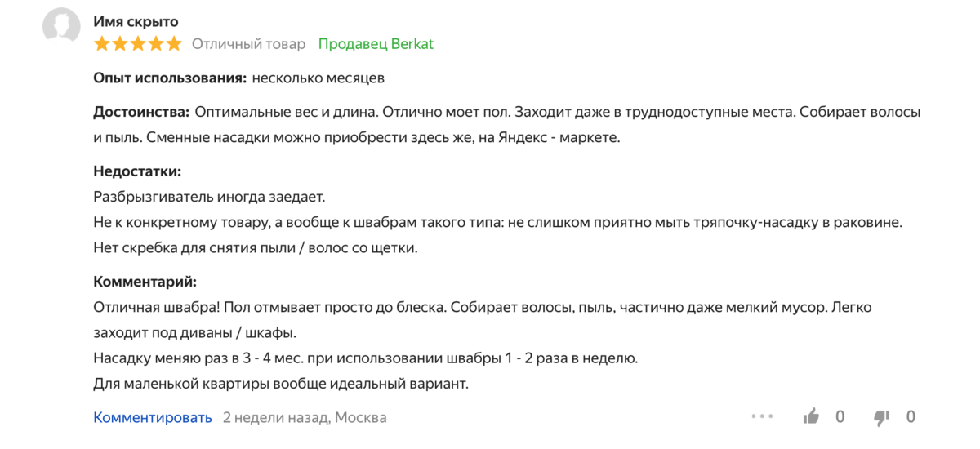980x449 pixels.
Task: Click the reviewer avatar placeholder icon
Action: [61, 29]
